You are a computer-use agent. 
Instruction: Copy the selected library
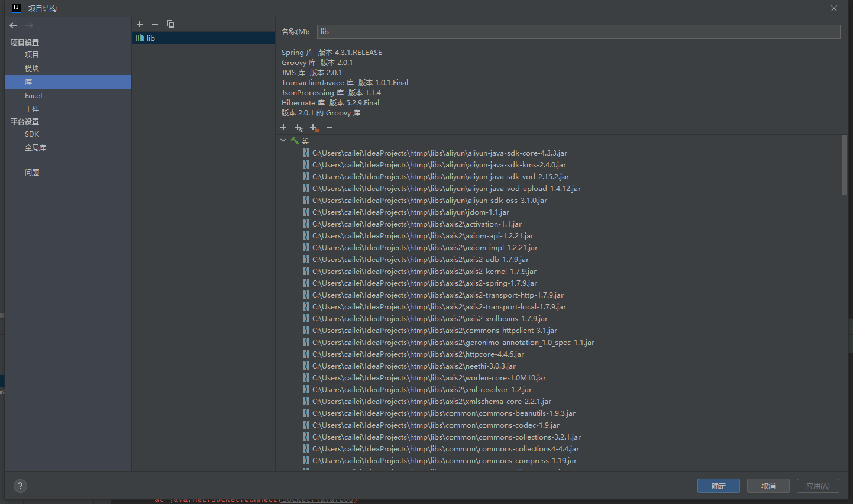point(170,24)
